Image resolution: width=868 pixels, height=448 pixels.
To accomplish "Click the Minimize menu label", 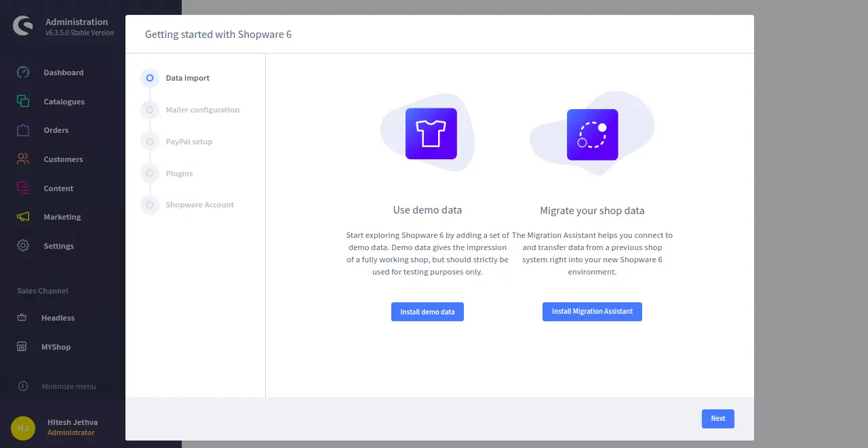I will pyautogui.click(x=69, y=386).
